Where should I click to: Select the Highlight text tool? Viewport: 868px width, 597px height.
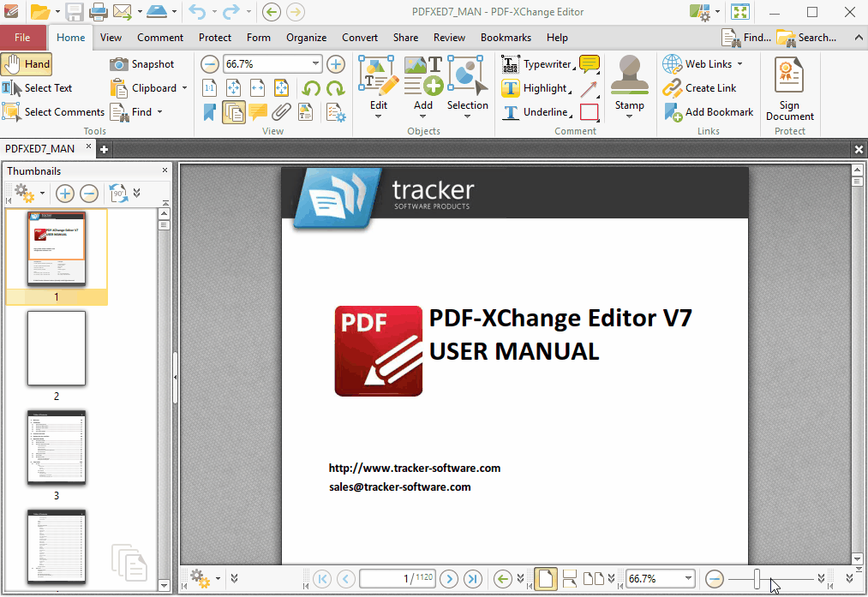click(536, 88)
